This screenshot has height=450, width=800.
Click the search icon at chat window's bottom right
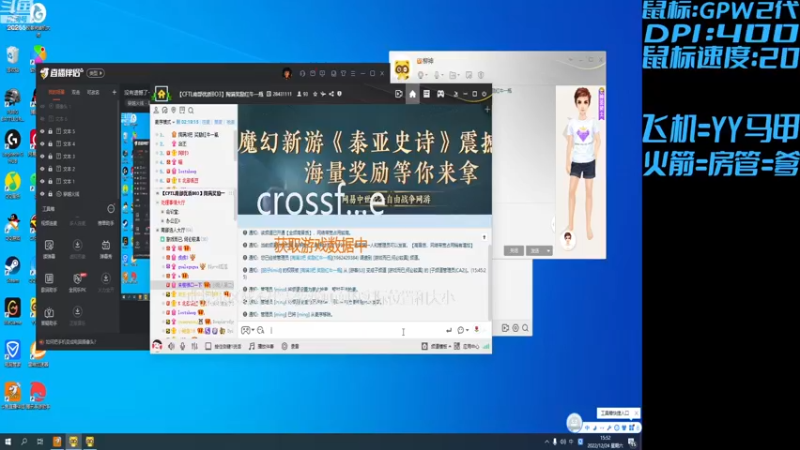(x=525, y=328)
